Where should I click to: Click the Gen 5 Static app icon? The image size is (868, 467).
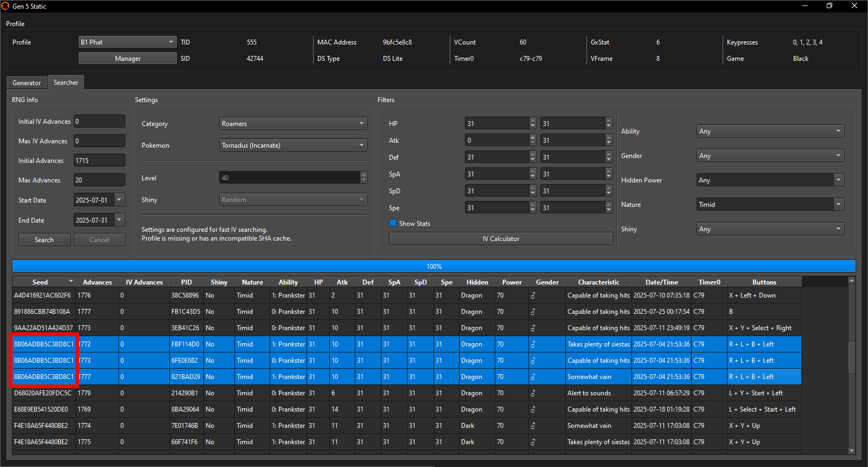point(5,6)
